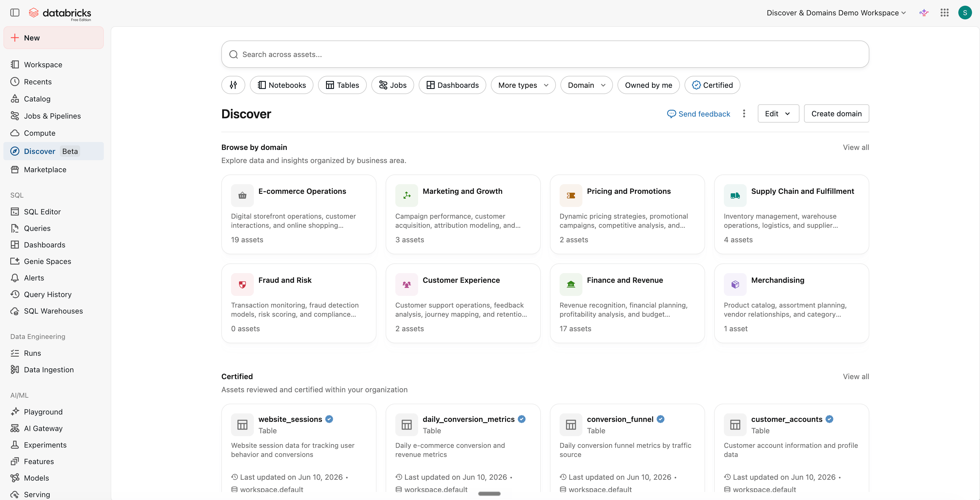
Task: Open the Databricks Assistant sparkle icon
Action: 924,13
